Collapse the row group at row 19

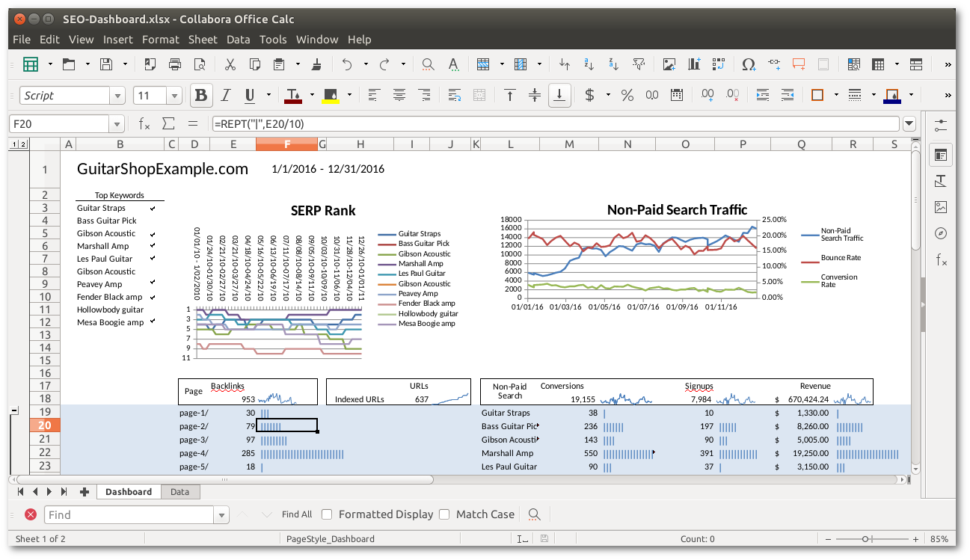[x=14, y=411]
